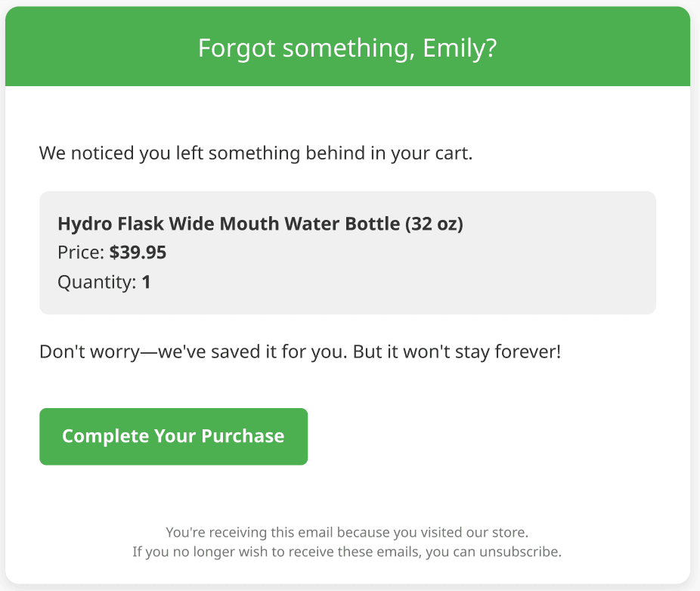
Task: Click the word Purchase on green button
Action: [x=243, y=436]
